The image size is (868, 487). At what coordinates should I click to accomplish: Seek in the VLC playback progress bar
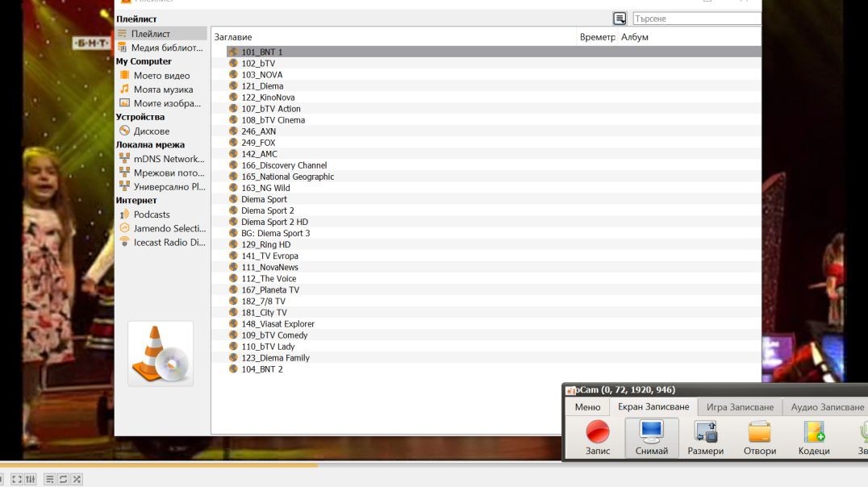click(434, 465)
